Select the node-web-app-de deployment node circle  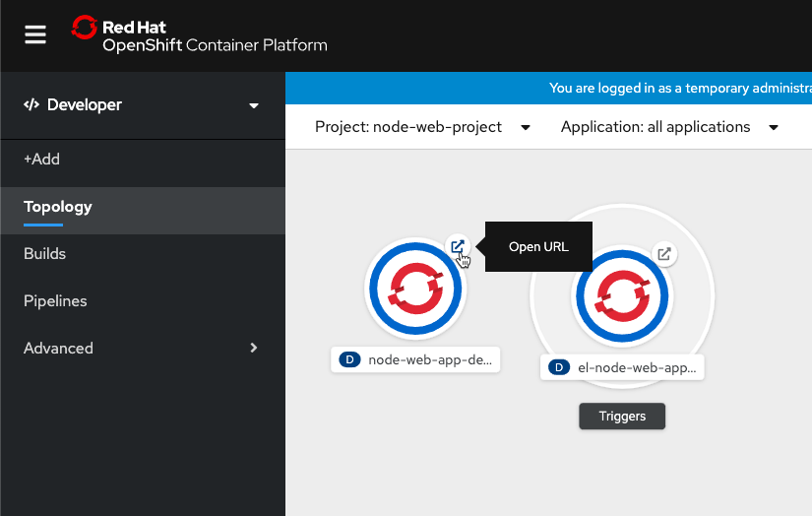tap(415, 289)
